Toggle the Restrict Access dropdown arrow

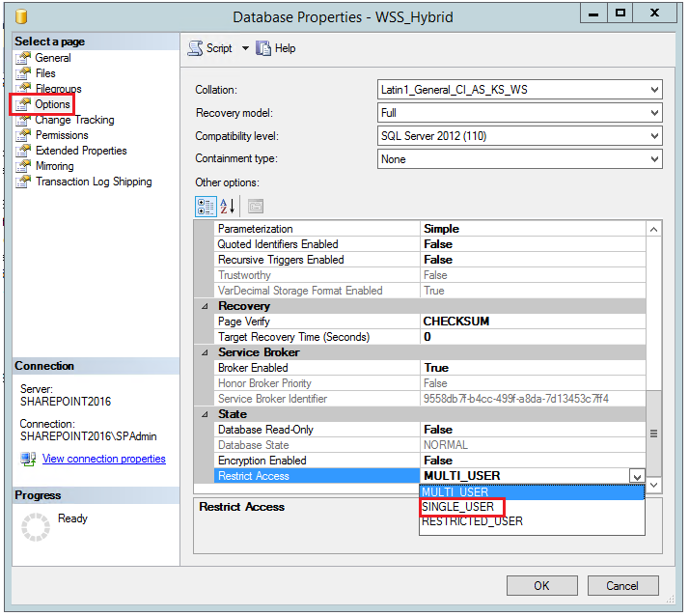click(x=637, y=476)
